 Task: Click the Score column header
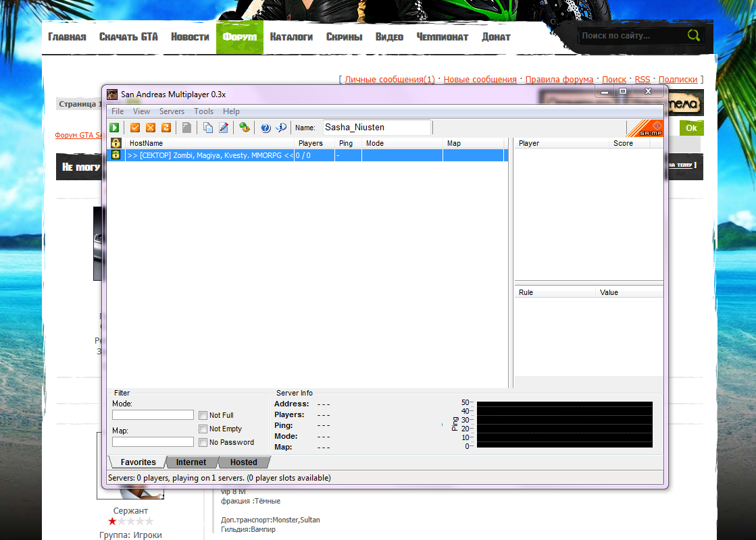point(629,143)
